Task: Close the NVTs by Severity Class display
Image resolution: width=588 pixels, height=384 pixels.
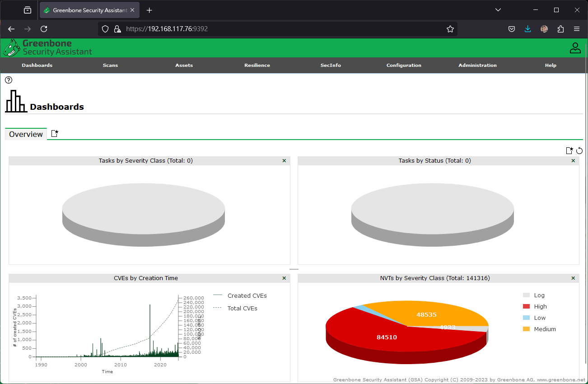Action: [573, 278]
